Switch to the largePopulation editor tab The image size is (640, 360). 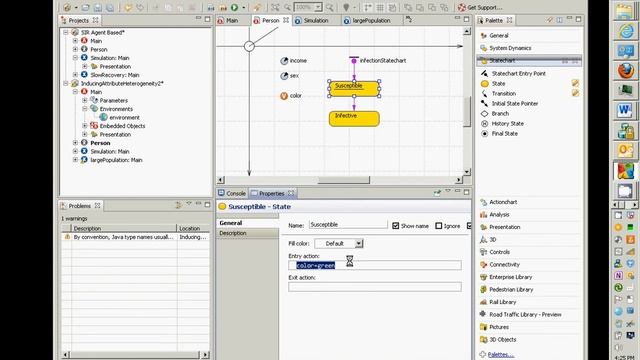pyautogui.click(x=371, y=20)
